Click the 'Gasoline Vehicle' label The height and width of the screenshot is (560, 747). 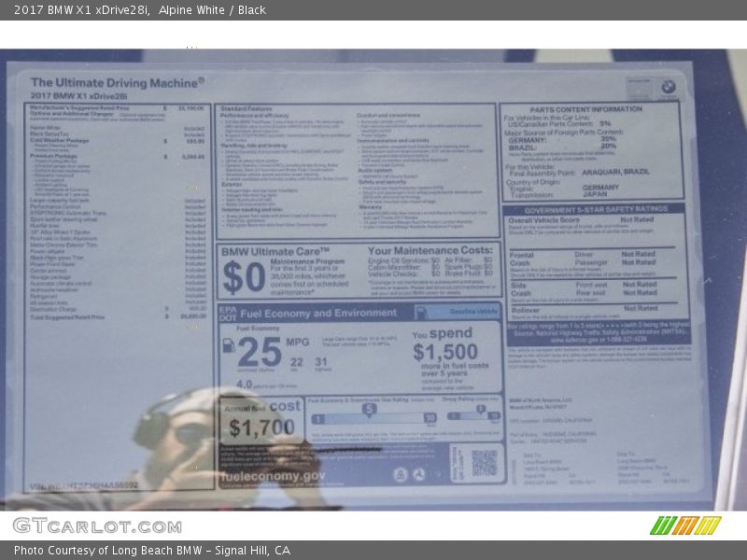(x=473, y=312)
